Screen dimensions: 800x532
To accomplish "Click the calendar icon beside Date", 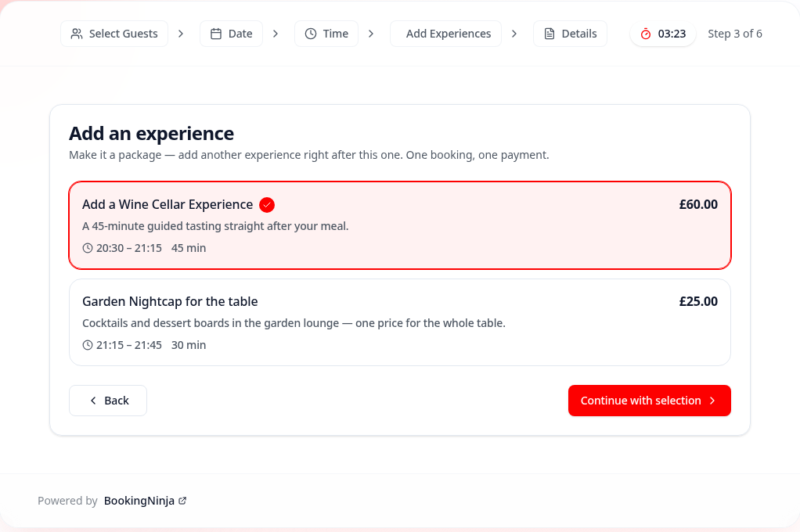I will pyautogui.click(x=216, y=34).
